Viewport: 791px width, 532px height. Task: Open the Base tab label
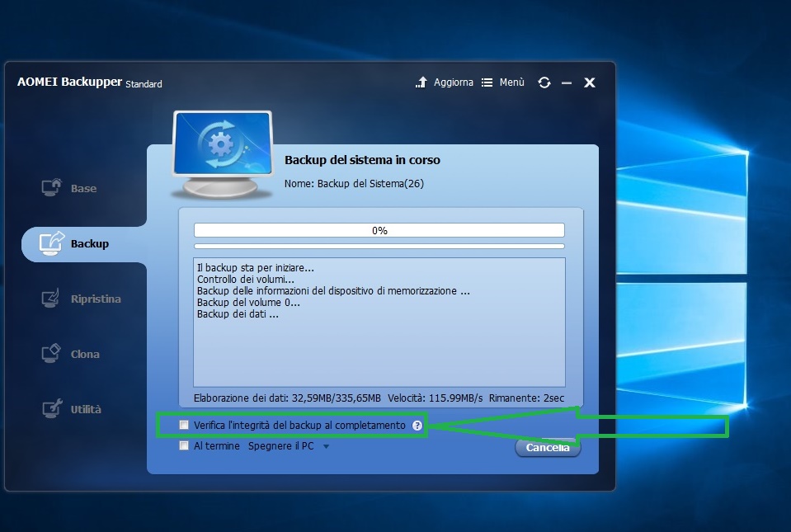point(84,188)
